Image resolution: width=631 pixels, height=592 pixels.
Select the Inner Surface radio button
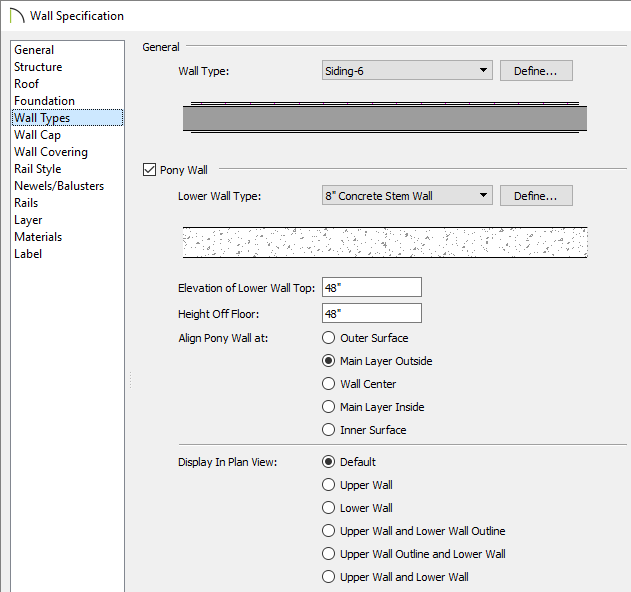click(x=329, y=430)
